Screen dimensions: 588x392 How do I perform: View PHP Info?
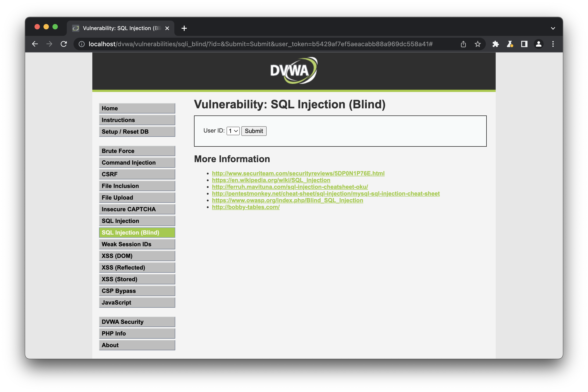click(x=137, y=333)
